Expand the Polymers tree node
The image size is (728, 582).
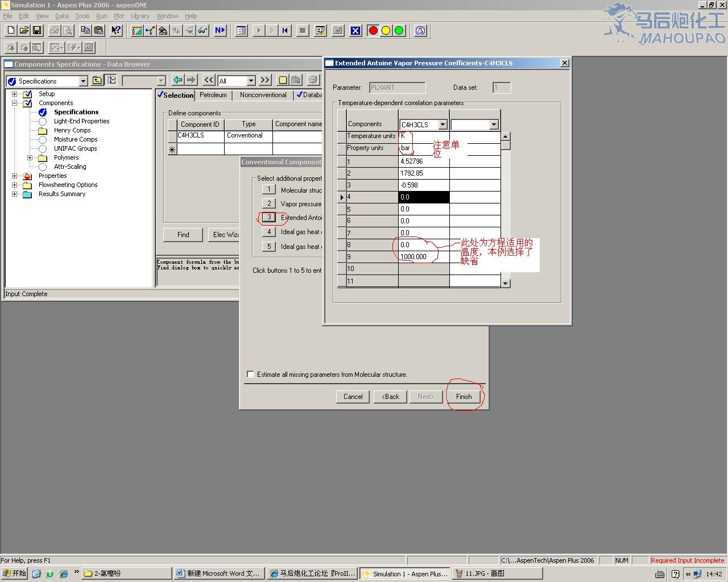[x=30, y=157]
